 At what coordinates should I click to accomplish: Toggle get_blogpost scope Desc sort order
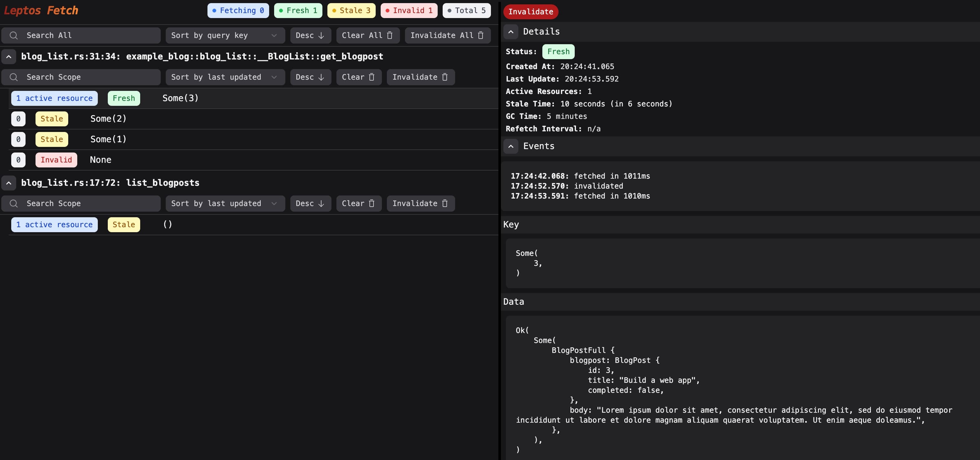[x=310, y=77]
